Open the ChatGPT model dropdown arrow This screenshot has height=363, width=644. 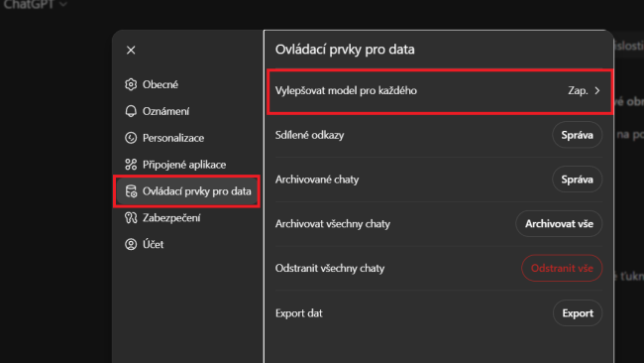(63, 4)
